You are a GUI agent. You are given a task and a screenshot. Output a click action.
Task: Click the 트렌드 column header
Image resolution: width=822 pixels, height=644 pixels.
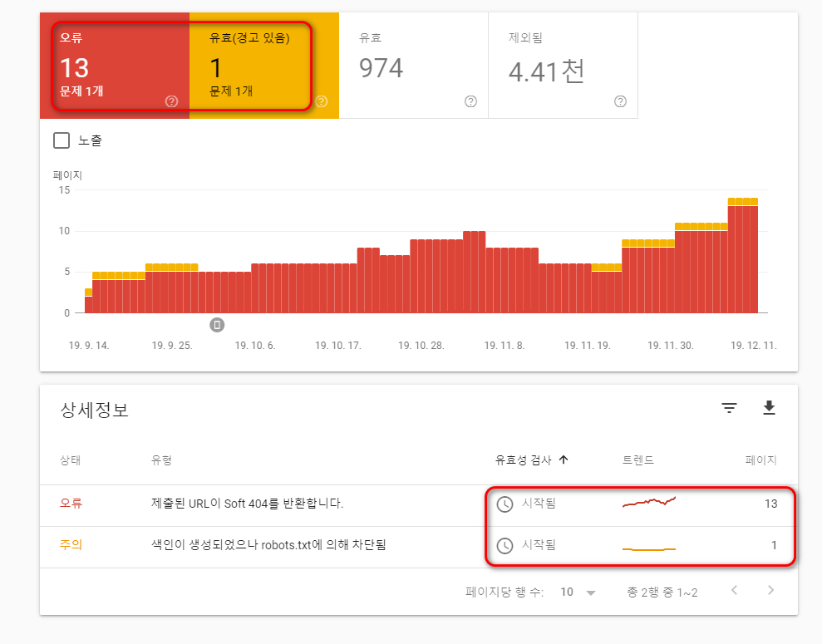638,460
